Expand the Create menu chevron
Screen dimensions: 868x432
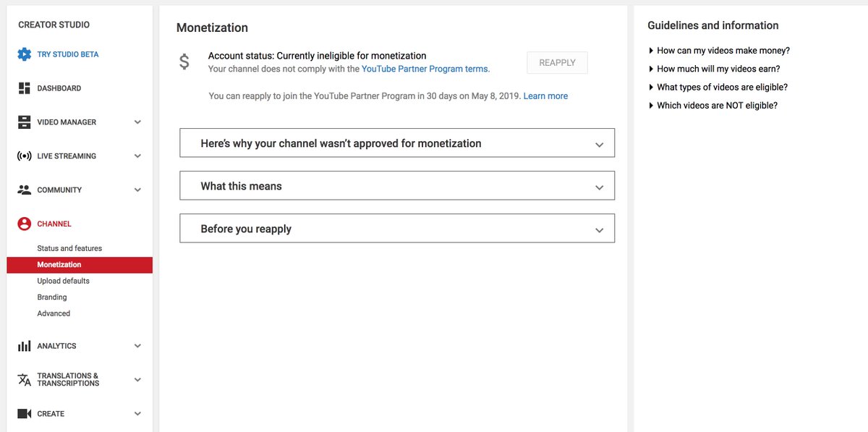click(137, 414)
